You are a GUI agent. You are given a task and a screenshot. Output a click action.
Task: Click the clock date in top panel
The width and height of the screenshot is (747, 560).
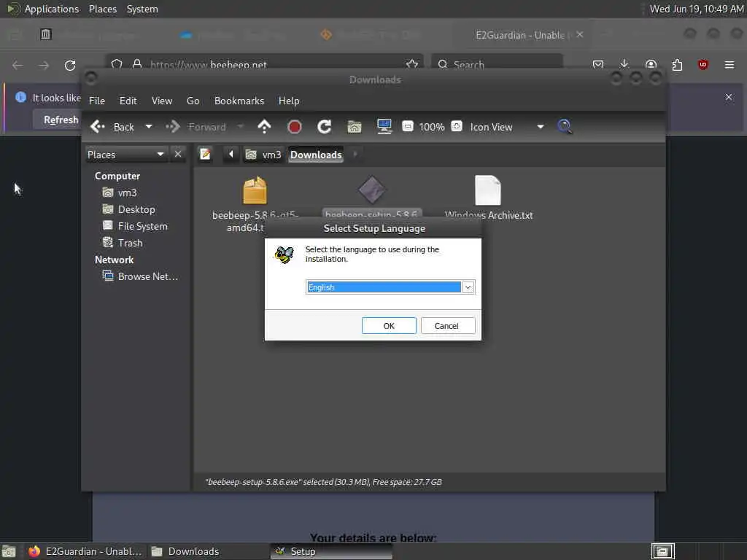coord(697,9)
